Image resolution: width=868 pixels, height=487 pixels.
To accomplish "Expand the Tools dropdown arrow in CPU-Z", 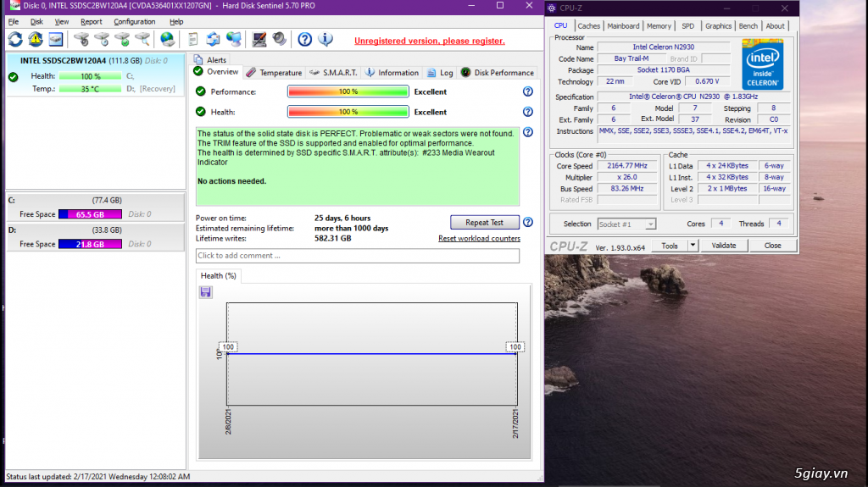I will [692, 245].
